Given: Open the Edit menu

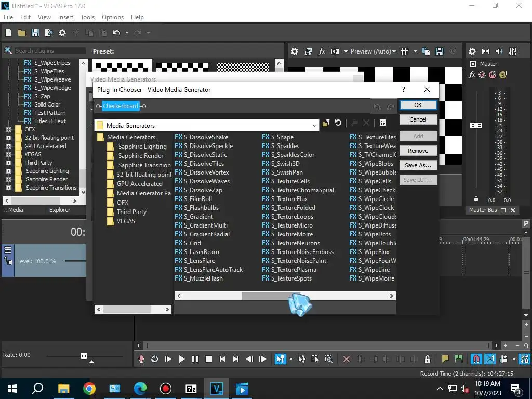Looking at the screenshot, I should point(25,17).
